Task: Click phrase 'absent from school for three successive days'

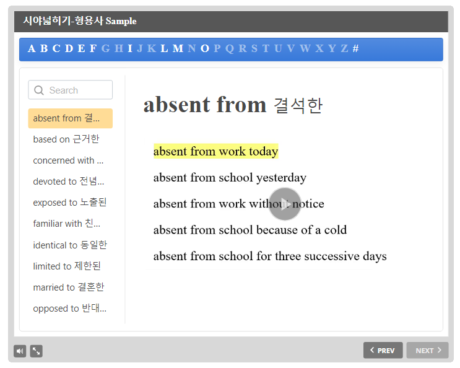Action: point(270,256)
